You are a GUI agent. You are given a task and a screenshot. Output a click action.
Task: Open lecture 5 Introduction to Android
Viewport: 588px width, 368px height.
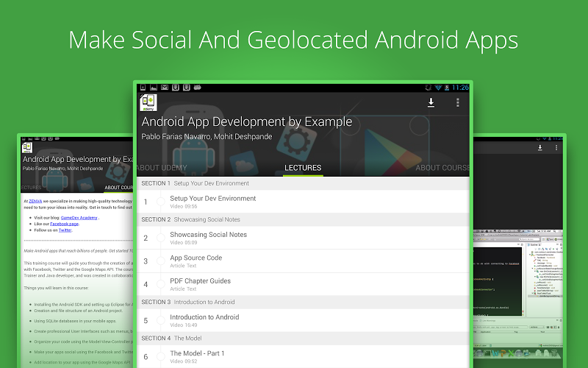pyautogui.click(x=303, y=320)
